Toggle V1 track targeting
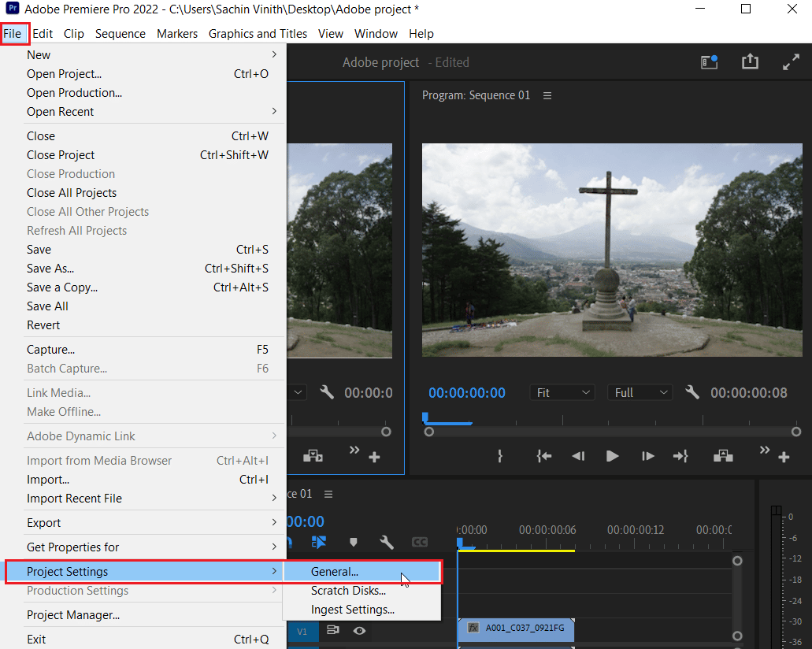 pyautogui.click(x=302, y=632)
